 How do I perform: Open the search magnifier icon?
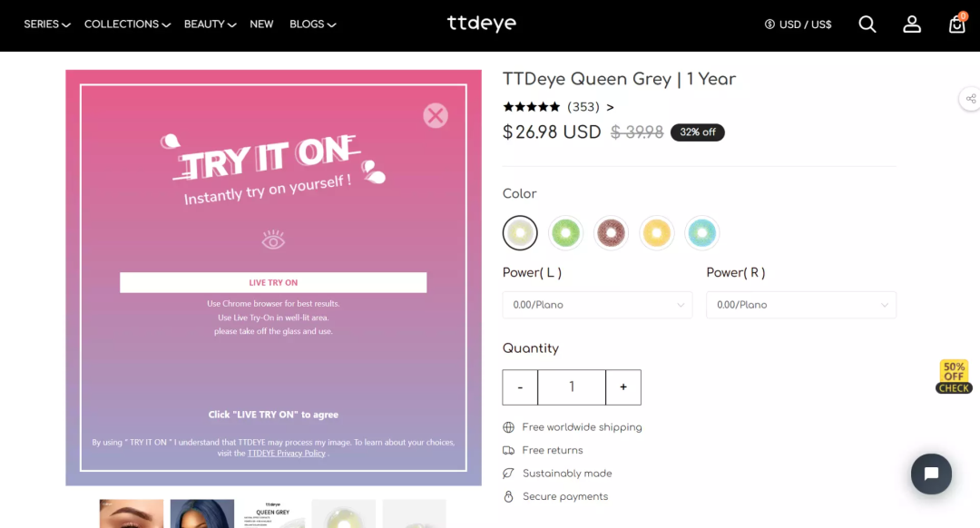867,24
